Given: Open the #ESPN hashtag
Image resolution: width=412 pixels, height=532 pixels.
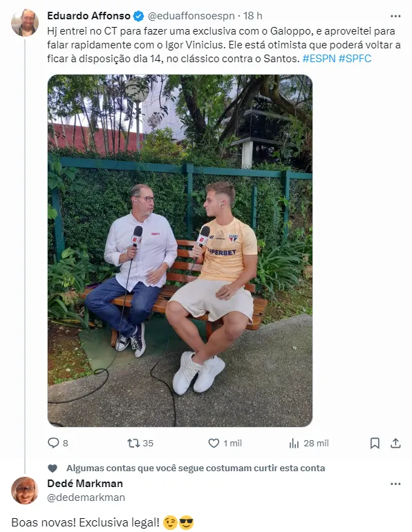Looking at the screenshot, I should (319, 58).
